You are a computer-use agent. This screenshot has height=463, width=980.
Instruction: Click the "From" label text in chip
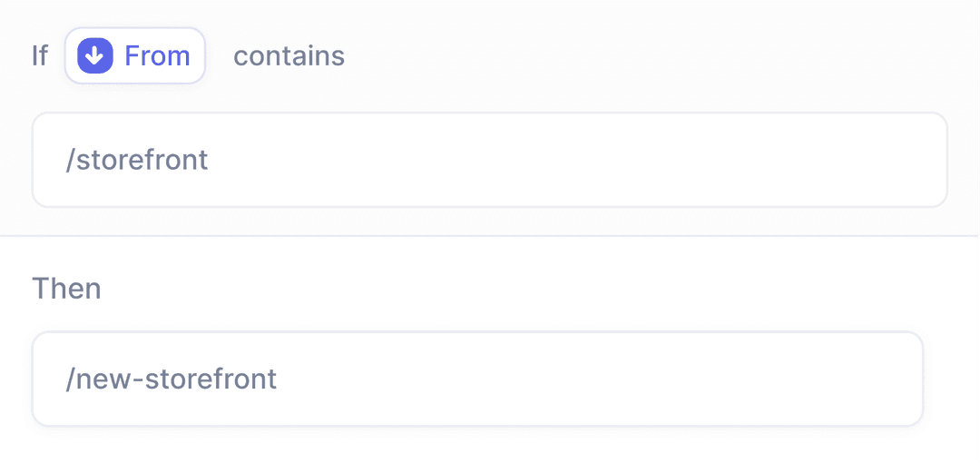tap(157, 56)
